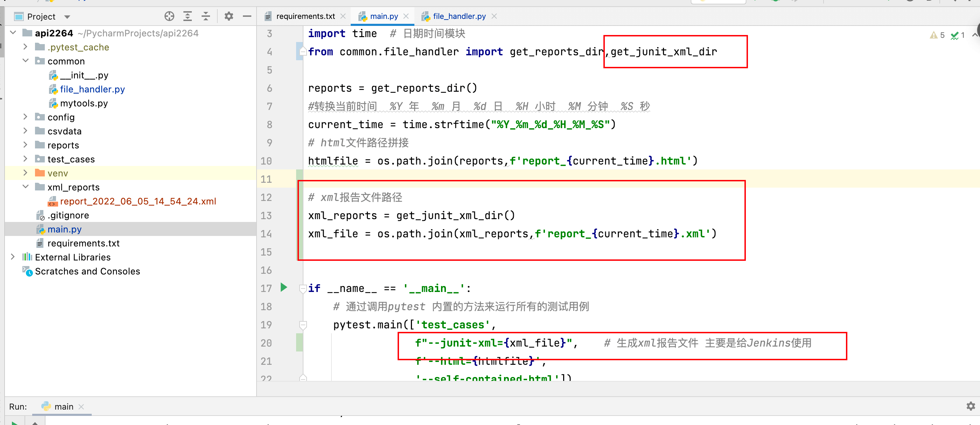This screenshot has height=425, width=980.
Task: Click 'xml_reports' variable on line 13
Action: (x=342, y=216)
